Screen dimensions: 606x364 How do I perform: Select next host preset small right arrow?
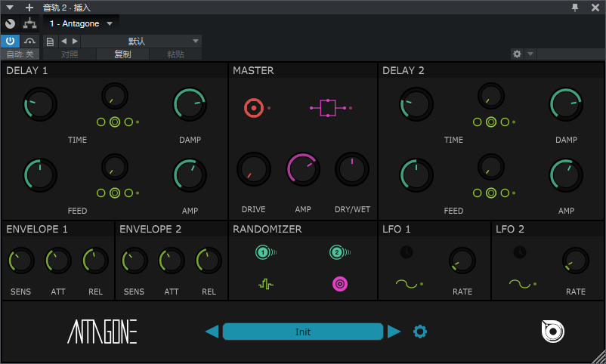pyautogui.click(x=75, y=41)
